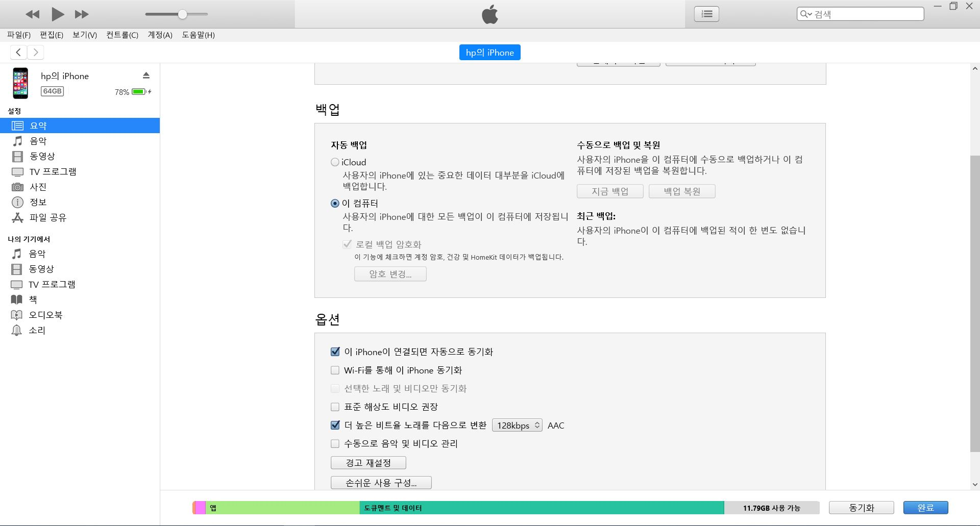Go back with the left chevron

[x=18, y=52]
